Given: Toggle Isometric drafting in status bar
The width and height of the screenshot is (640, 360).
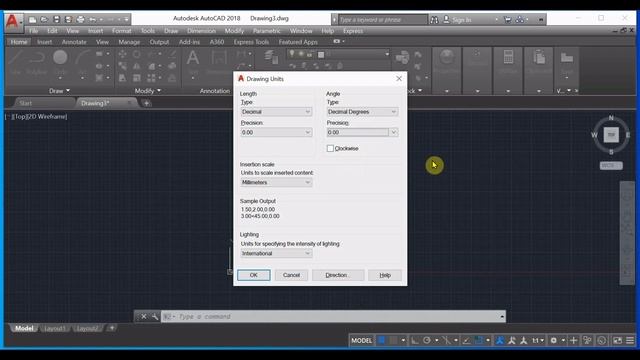Looking at the screenshot, I should [x=446, y=340].
